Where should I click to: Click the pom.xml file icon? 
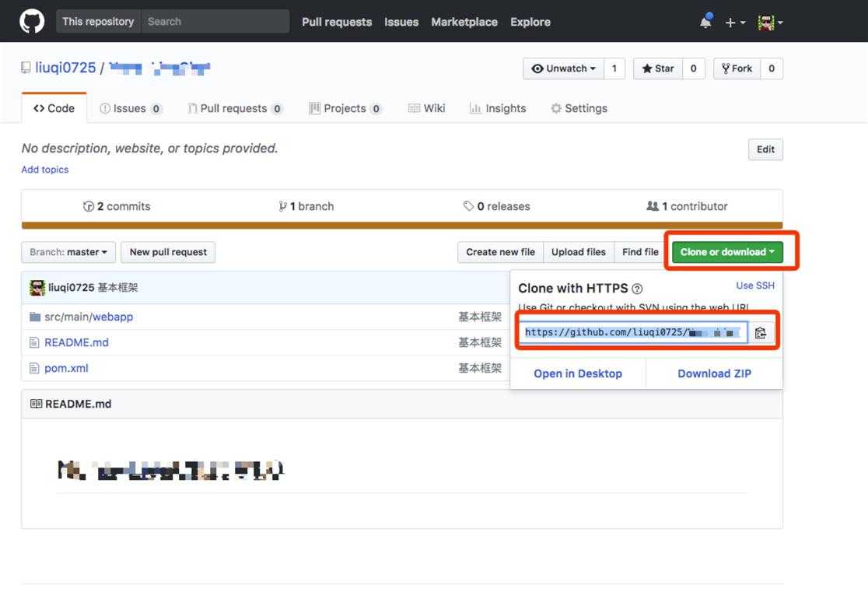tap(34, 368)
